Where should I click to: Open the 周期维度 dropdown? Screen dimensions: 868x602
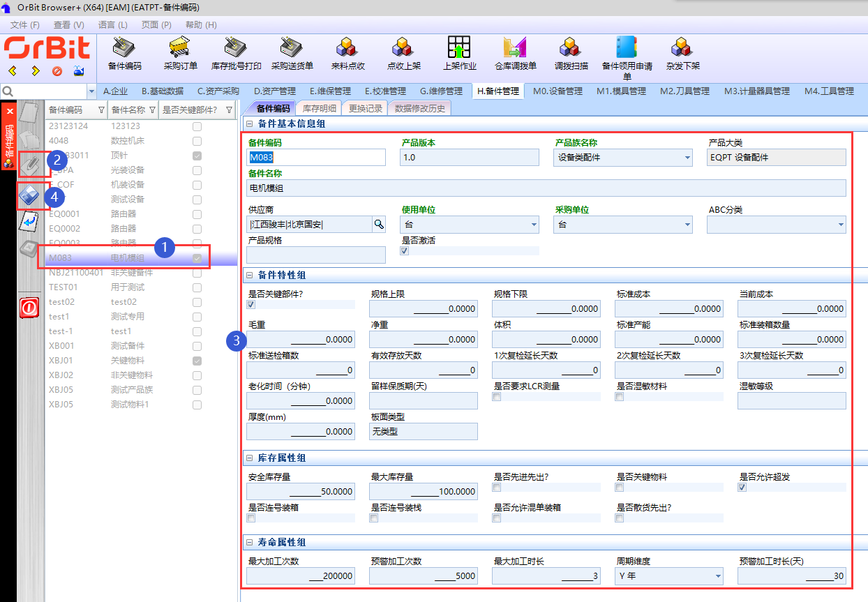(718, 576)
